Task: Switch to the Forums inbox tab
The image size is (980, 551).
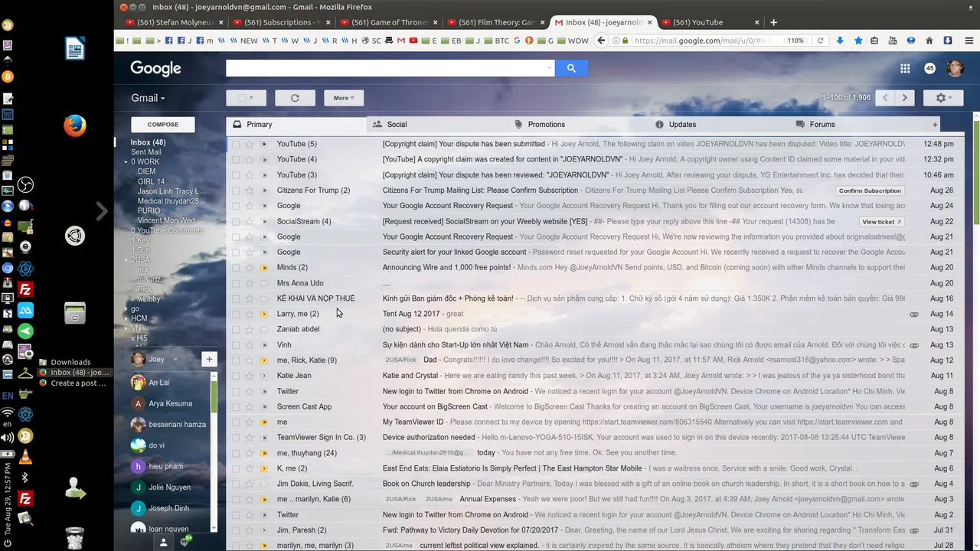Action: pyautogui.click(x=858, y=124)
